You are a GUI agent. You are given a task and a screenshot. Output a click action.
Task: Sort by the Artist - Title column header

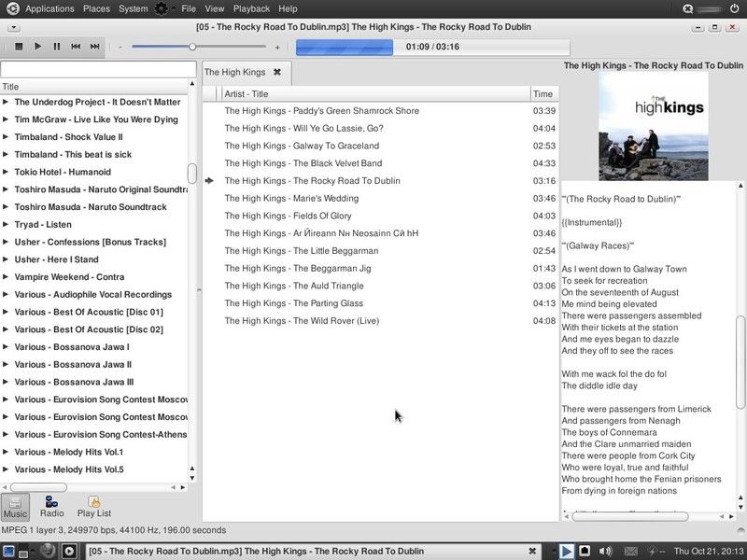376,94
